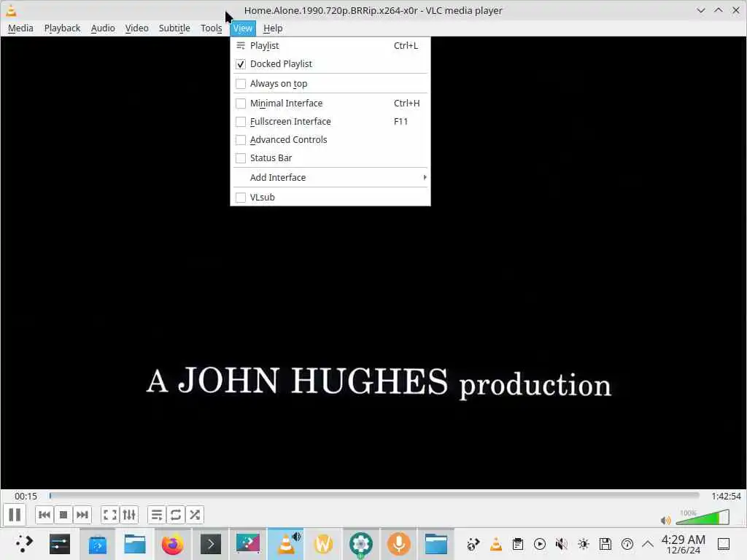Click the show desktop button
Screen dimensions: 747x560
pos(724,544)
